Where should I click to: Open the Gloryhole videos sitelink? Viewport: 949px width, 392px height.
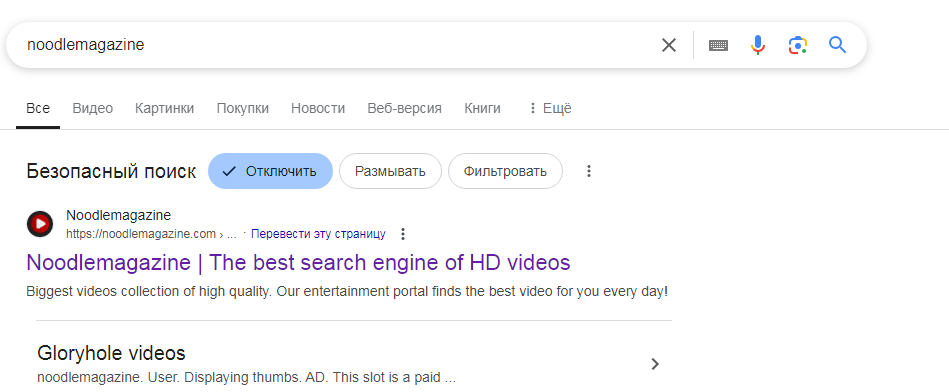[111, 353]
